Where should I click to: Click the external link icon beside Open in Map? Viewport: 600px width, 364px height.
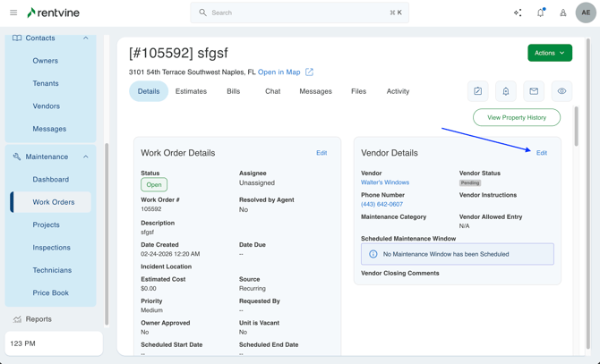(309, 72)
